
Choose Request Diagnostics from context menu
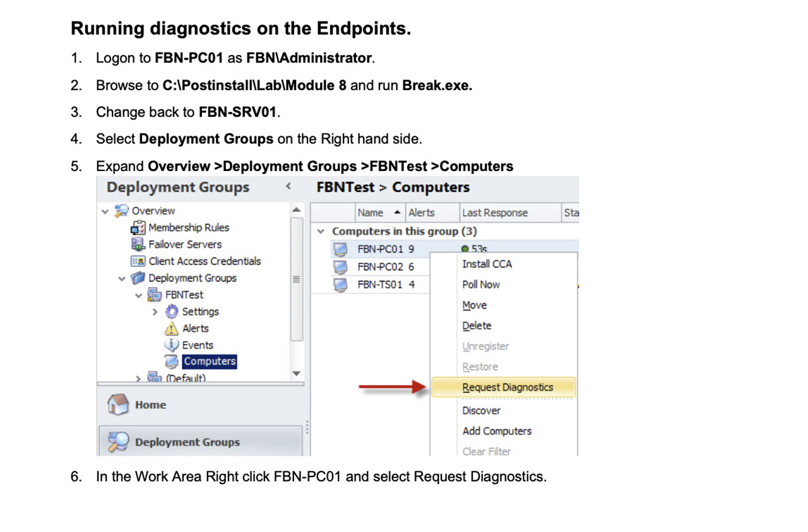(508, 387)
